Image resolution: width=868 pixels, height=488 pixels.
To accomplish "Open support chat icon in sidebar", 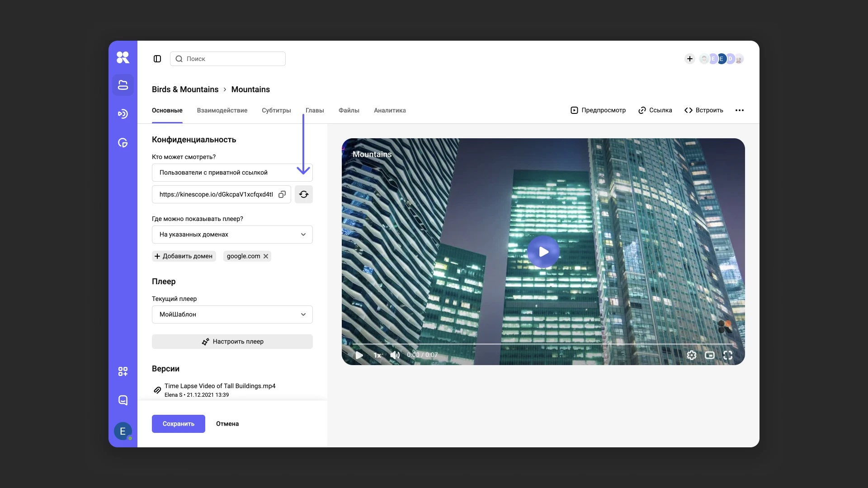I will point(123,400).
